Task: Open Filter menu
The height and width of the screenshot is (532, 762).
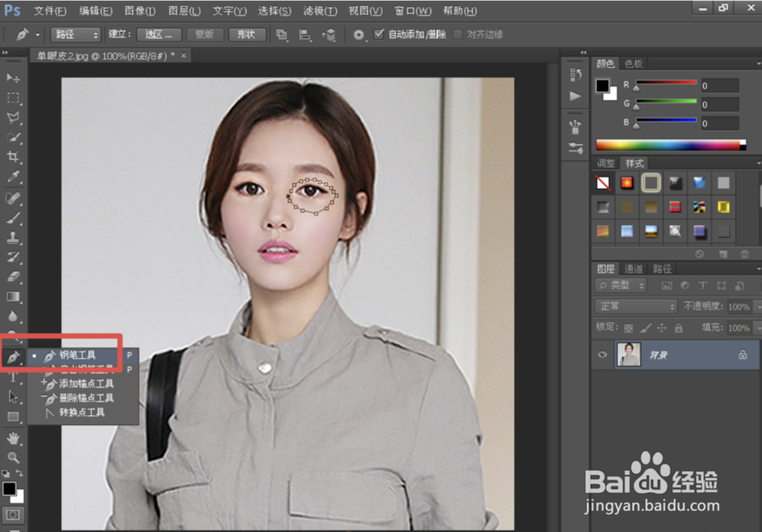Action: (x=320, y=11)
